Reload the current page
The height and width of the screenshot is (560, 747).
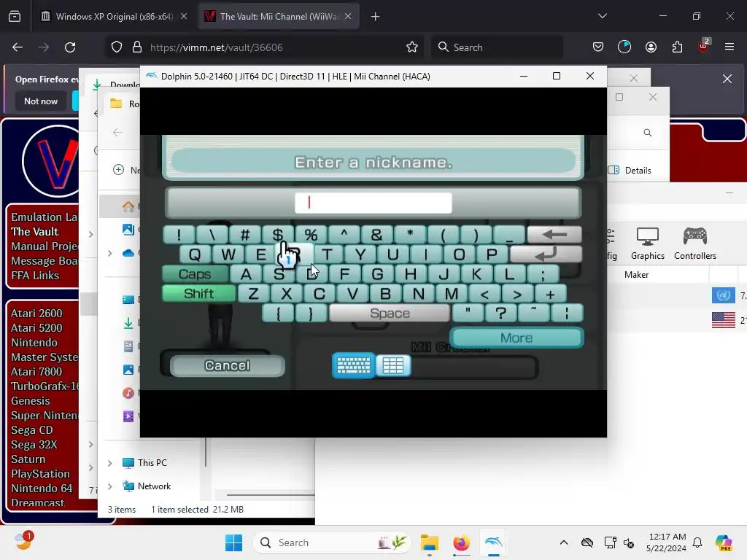click(70, 47)
